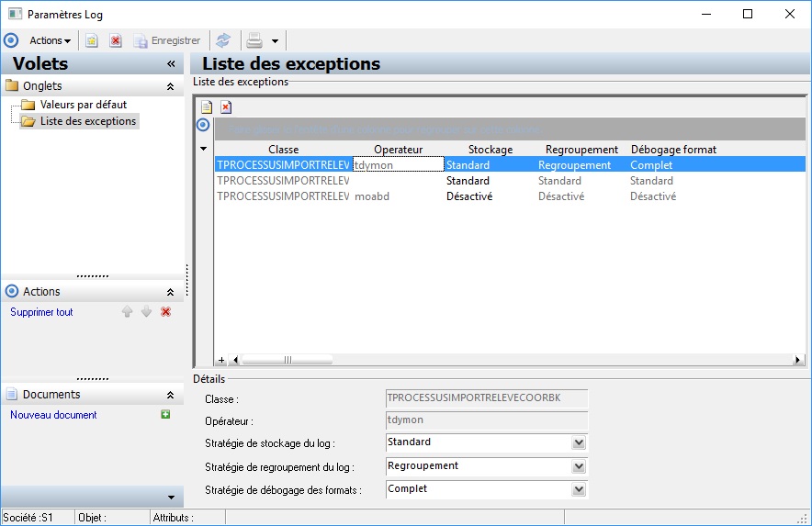Click the Débogage format column header
The width and height of the screenshot is (812, 526).
673,150
